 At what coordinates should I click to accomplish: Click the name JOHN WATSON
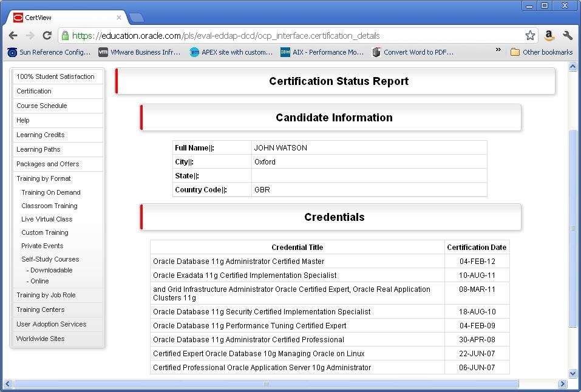tap(280, 148)
